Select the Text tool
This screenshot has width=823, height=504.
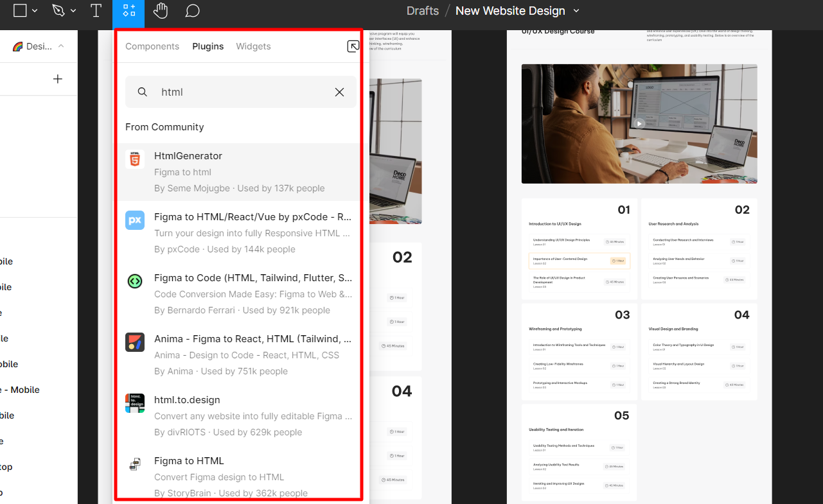coord(96,11)
